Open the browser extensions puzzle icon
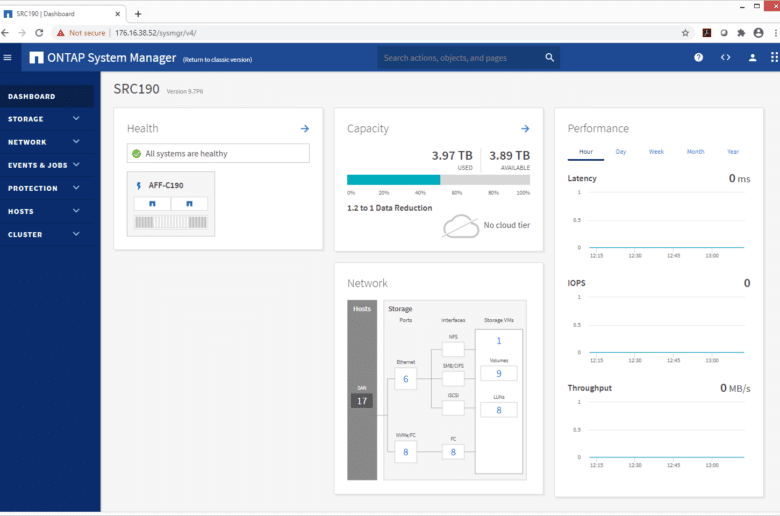This screenshot has height=516, width=780. (x=741, y=33)
